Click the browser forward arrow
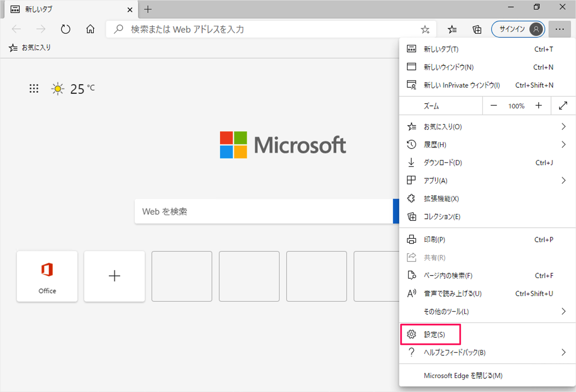This screenshot has height=392, width=576. [x=41, y=29]
